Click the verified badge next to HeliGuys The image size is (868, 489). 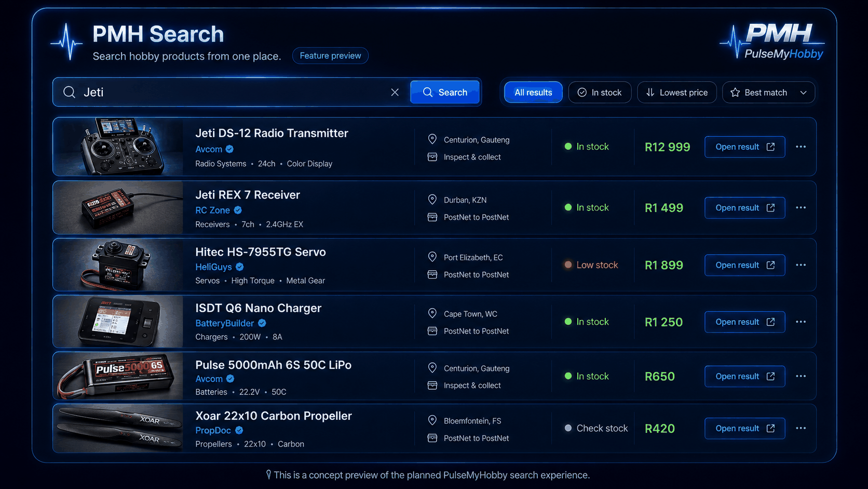coord(240,267)
